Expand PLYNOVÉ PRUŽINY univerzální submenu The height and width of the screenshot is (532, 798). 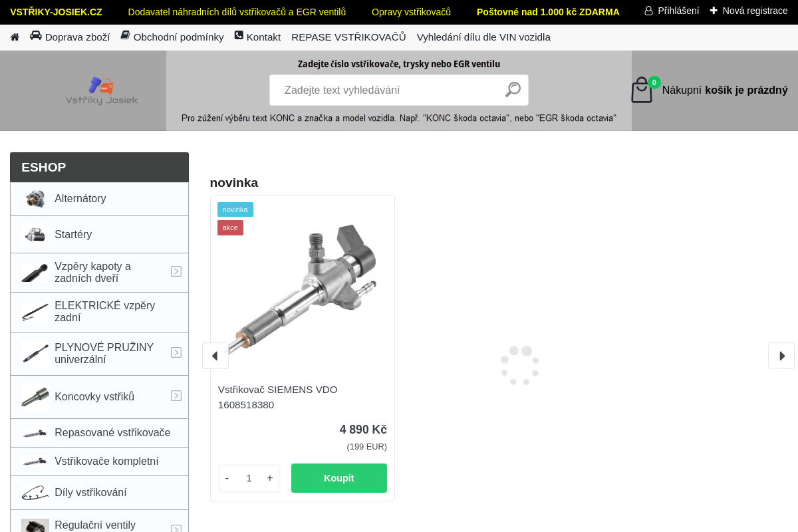pos(176,352)
